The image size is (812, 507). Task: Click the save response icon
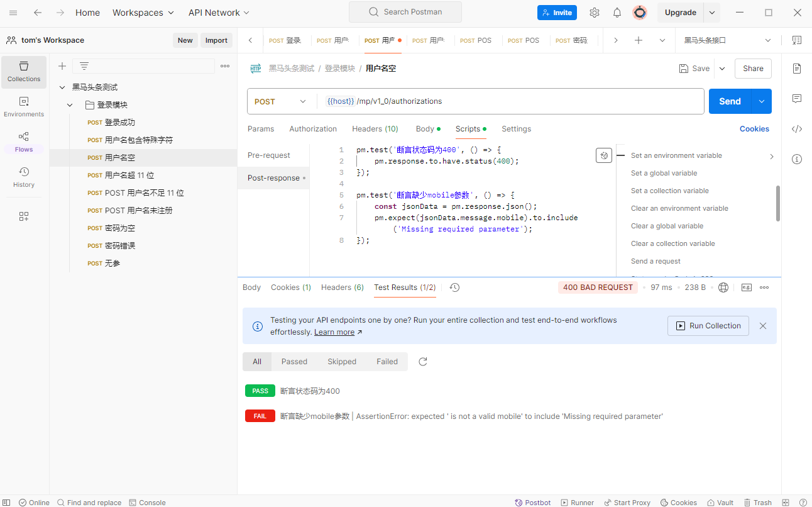pyautogui.click(x=747, y=287)
